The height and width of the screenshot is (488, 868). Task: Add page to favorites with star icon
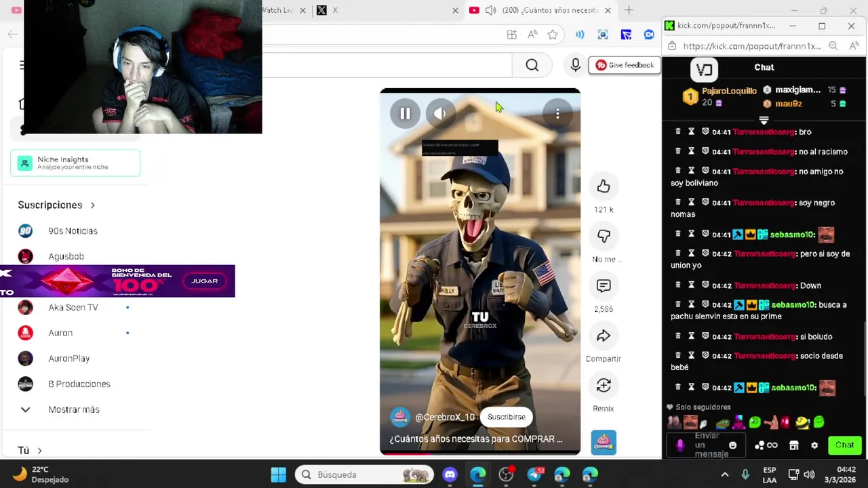(x=553, y=35)
